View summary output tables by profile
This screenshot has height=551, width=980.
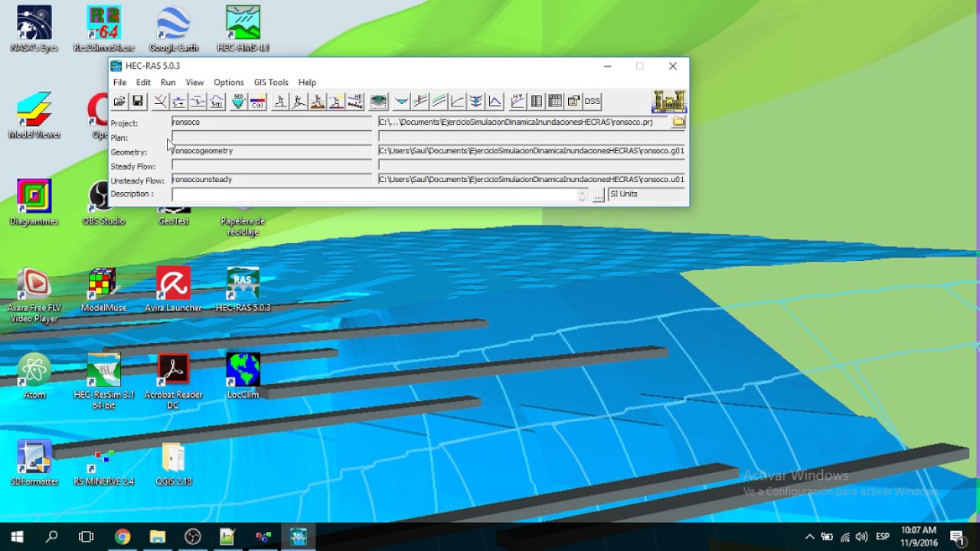coord(555,101)
